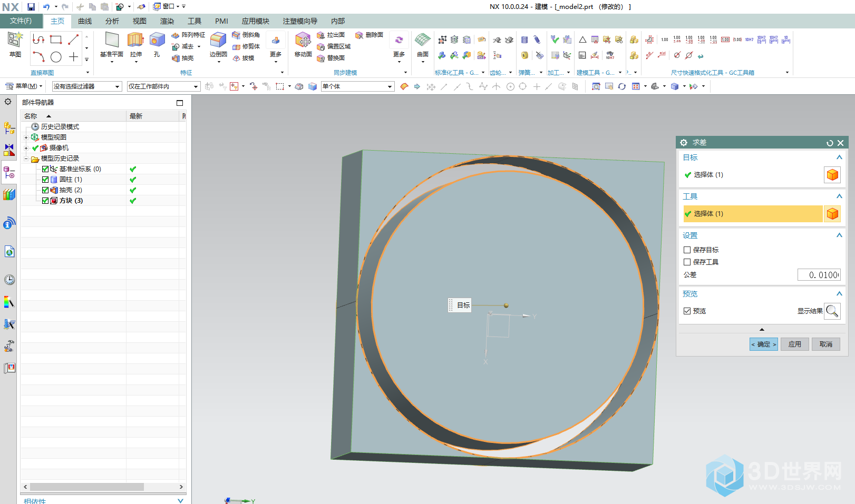The height and width of the screenshot is (504, 855).
Task: Click the Show Result magnifier icon
Action: click(832, 311)
